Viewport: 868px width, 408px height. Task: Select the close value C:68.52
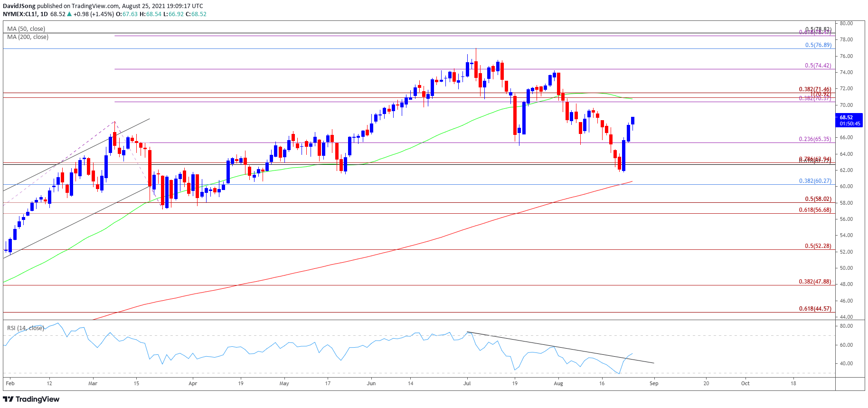coord(196,14)
